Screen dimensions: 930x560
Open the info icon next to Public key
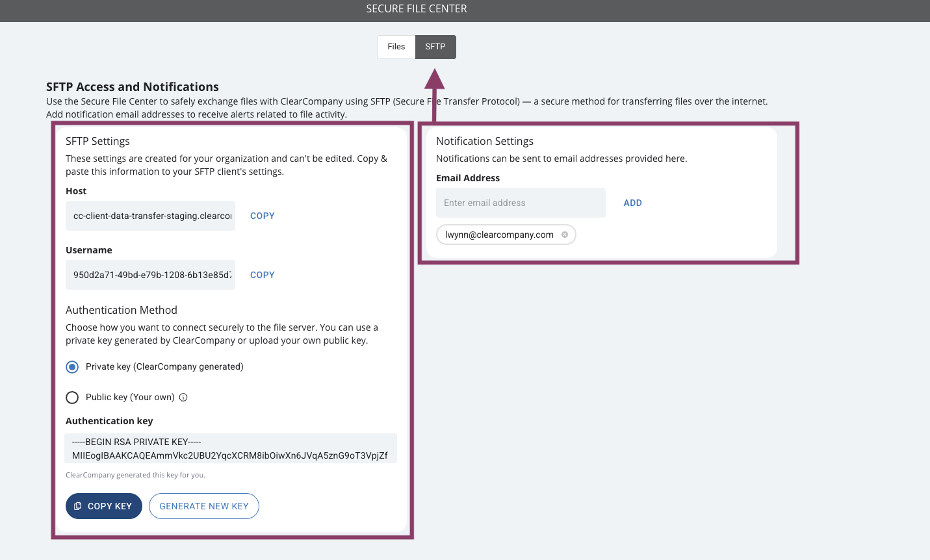pos(183,398)
